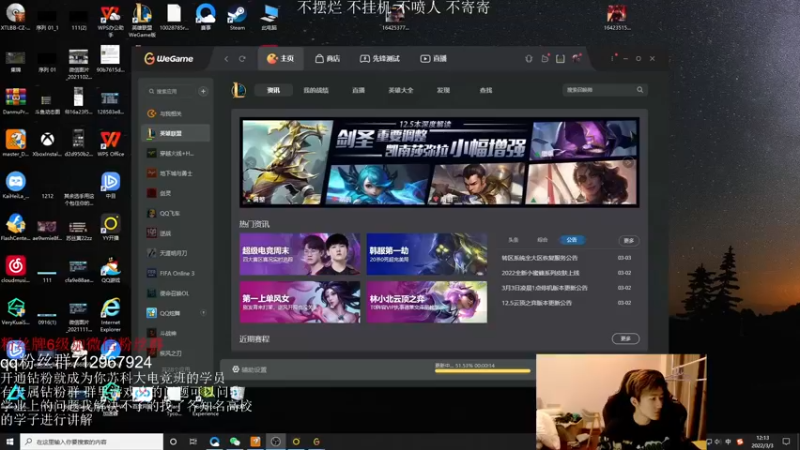Open the 韩服第一劫 news card
The image size is (800, 450).
point(427,254)
